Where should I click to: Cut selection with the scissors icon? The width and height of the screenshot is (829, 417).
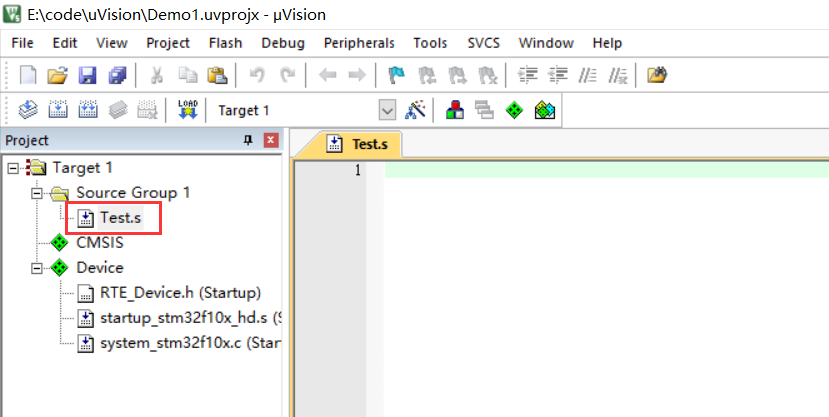click(157, 76)
